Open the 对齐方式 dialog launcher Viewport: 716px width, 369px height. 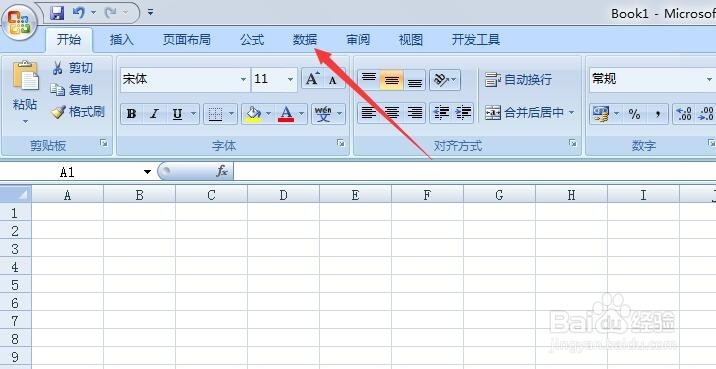[573, 144]
